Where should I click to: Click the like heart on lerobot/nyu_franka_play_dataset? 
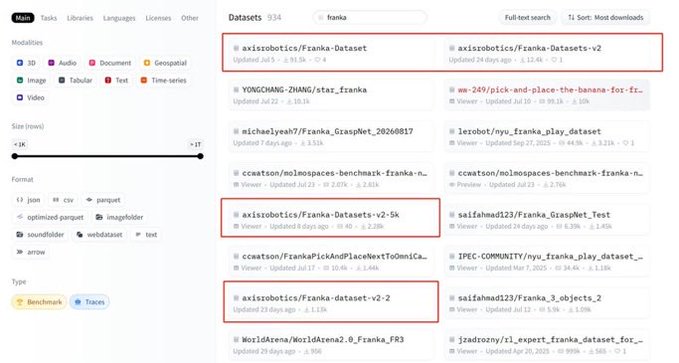(625, 143)
